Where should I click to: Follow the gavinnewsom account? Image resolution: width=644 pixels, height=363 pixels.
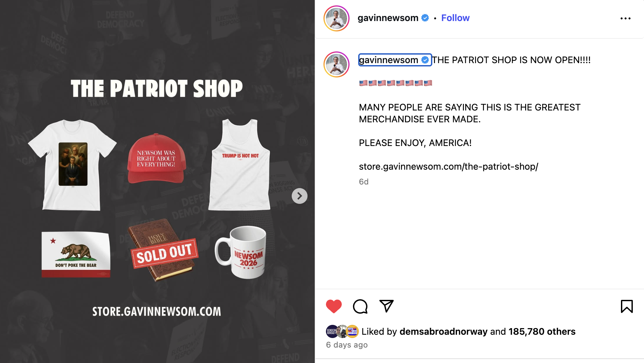point(455,18)
